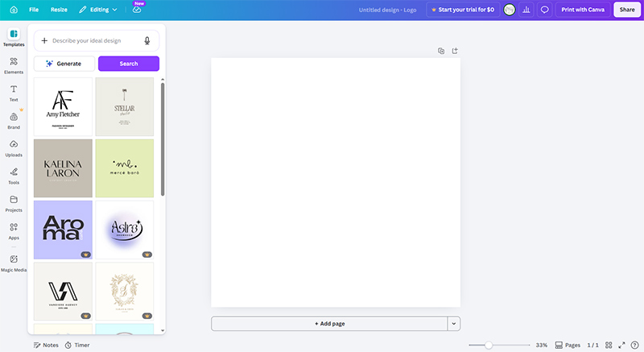Select the mercé boró green template

pos(125,168)
